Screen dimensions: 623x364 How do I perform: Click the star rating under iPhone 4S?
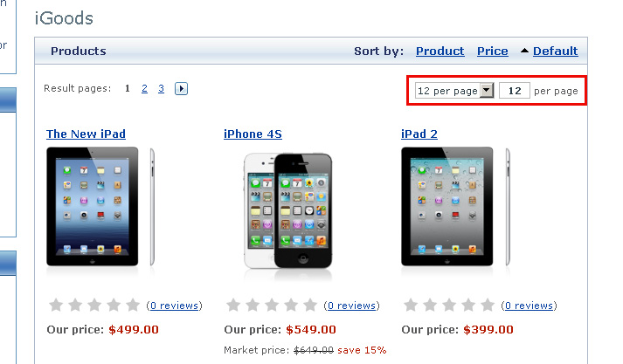click(271, 306)
